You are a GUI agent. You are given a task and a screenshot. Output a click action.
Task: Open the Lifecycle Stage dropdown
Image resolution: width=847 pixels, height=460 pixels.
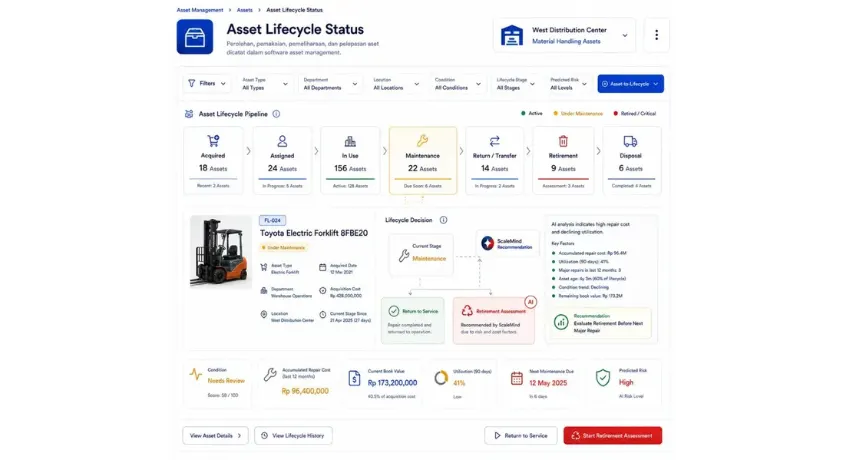pyautogui.click(x=516, y=84)
